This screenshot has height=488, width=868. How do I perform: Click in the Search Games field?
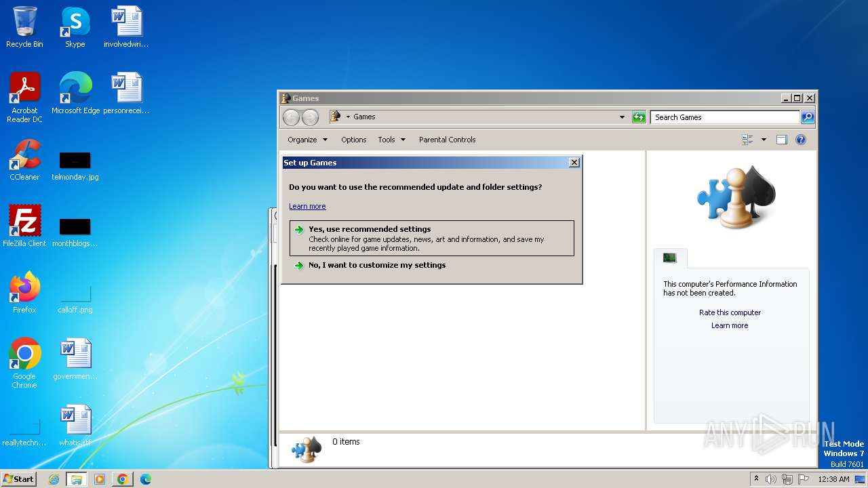[x=725, y=117]
